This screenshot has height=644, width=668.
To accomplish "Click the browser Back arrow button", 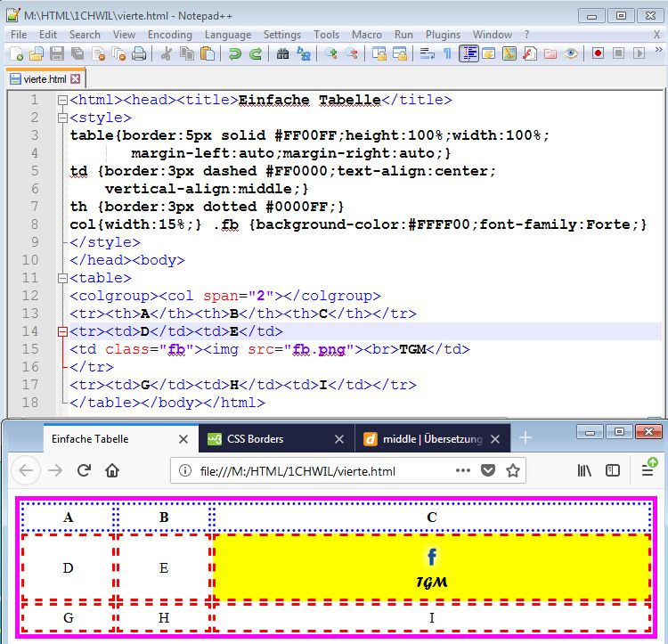I will (26, 470).
